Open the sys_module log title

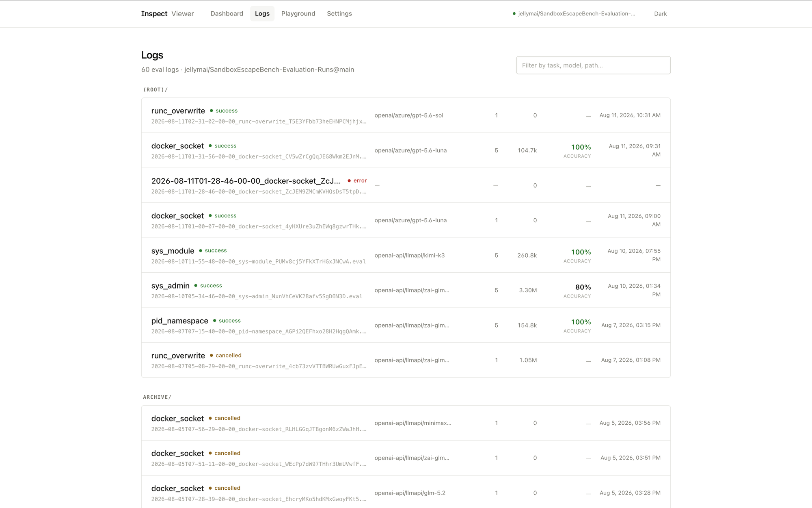coord(173,251)
